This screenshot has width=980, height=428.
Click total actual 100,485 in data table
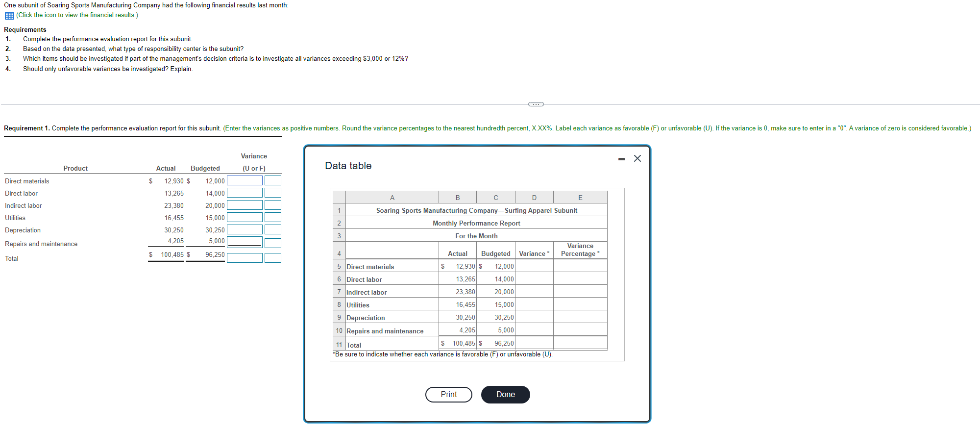(x=464, y=343)
